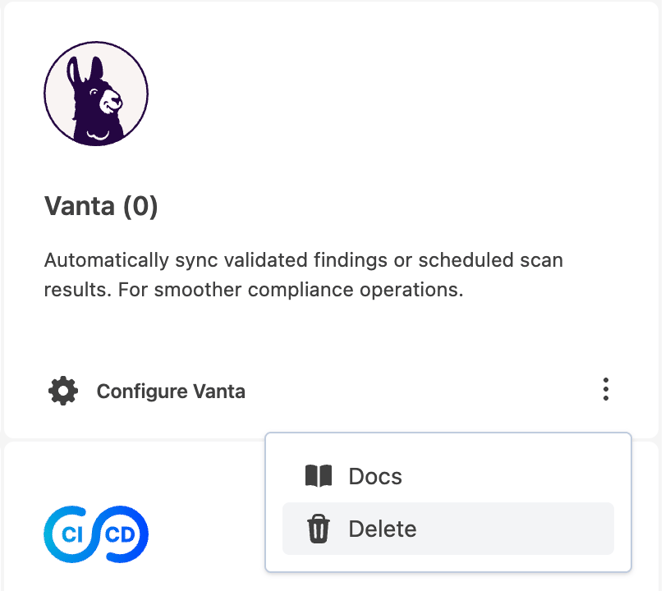Click the Vanta (0) heading
The image size is (670, 591).
tap(101, 207)
